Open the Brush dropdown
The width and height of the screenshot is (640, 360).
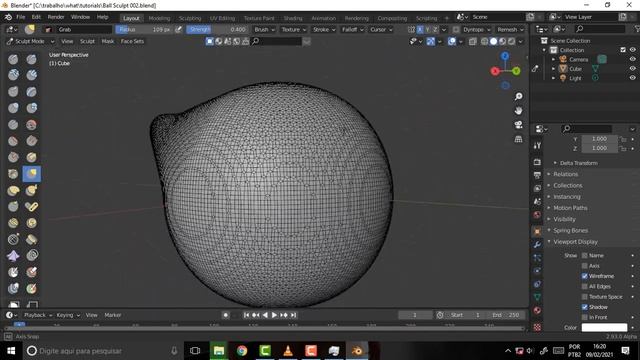264,29
